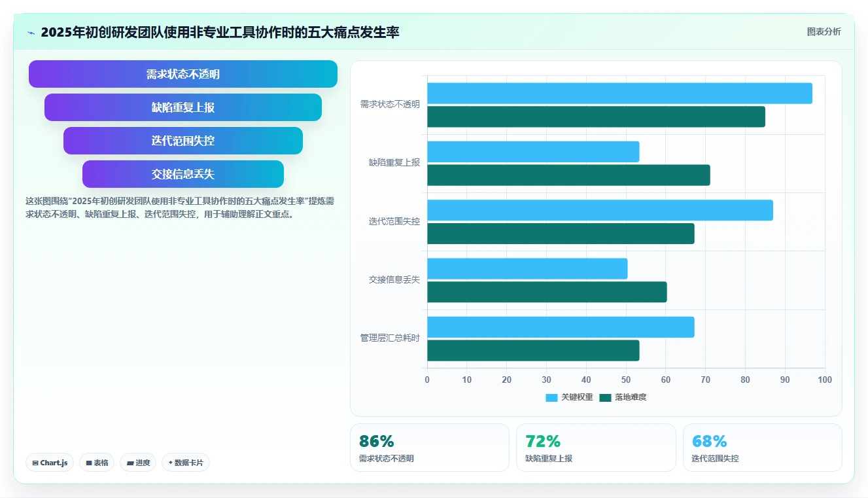
Task: Select the 缺陷重复上报 funnel stage
Action: tap(183, 107)
